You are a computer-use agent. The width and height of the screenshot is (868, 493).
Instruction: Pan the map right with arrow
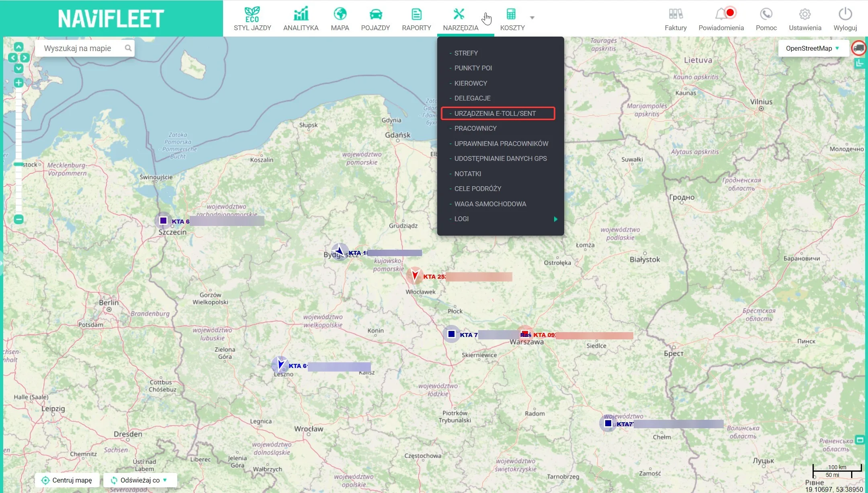pyautogui.click(x=25, y=58)
